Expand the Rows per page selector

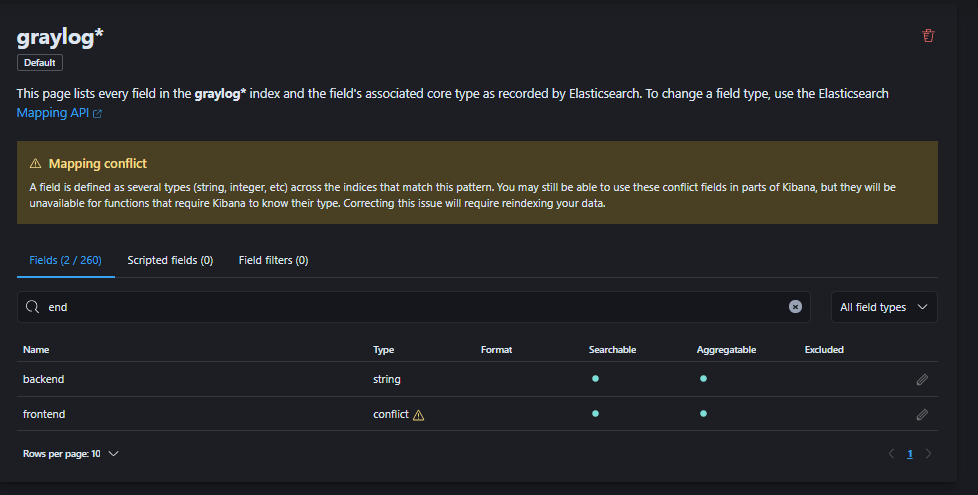point(70,454)
